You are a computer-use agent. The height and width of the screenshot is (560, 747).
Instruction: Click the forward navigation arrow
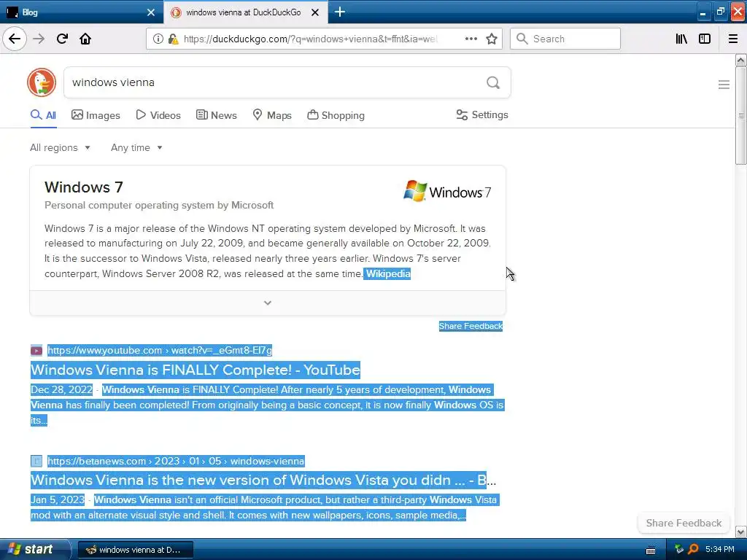[x=39, y=39]
